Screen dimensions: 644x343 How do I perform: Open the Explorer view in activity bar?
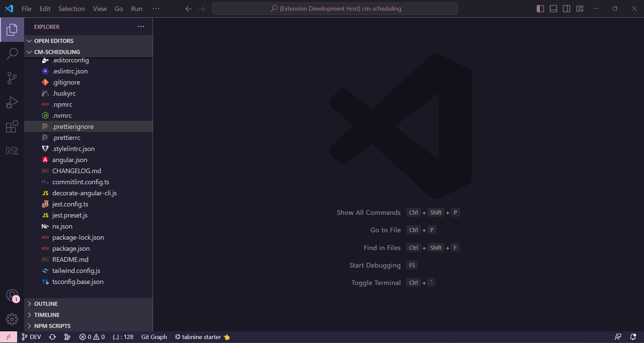12,30
